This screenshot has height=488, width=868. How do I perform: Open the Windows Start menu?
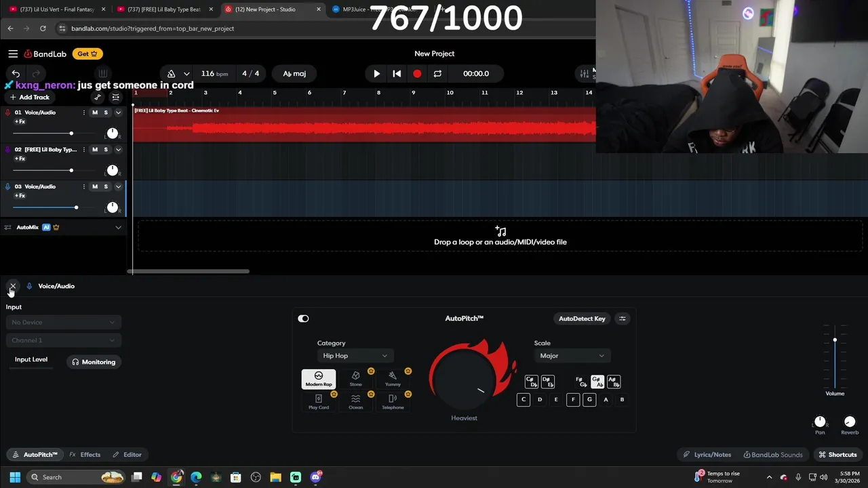pos(15,477)
